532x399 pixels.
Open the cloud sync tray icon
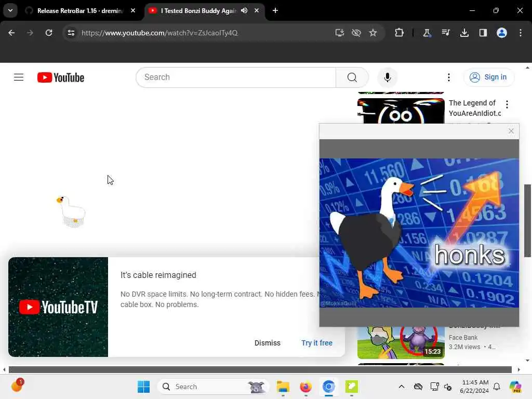point(418,387)
